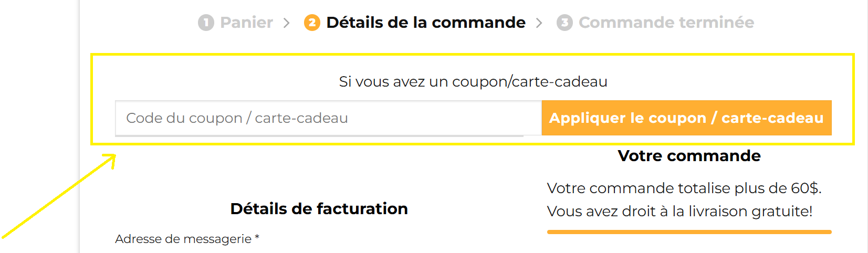Select the Détails de la commande step
868x253 pixels.
coord(425,23)
